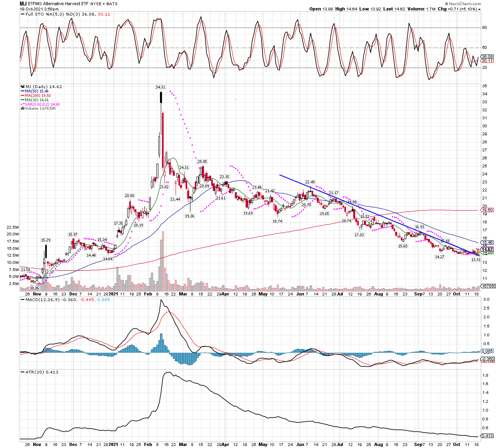Select the Last 14.62 quote value
496x448 pixels.
pyautogui.click(x=394, y=9)
